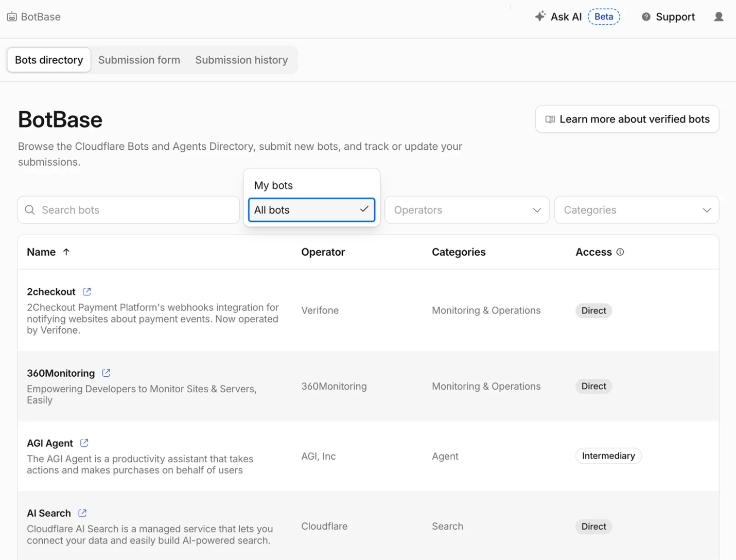Screen dimensions: 736x560
Task: Click 360Monitoring operator cell
Action: pos(334,386)
